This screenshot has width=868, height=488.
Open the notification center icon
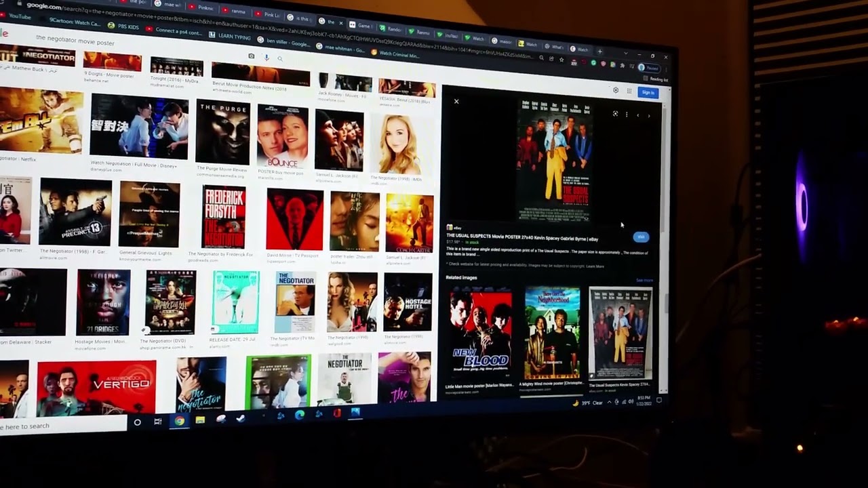coord(658,401)
